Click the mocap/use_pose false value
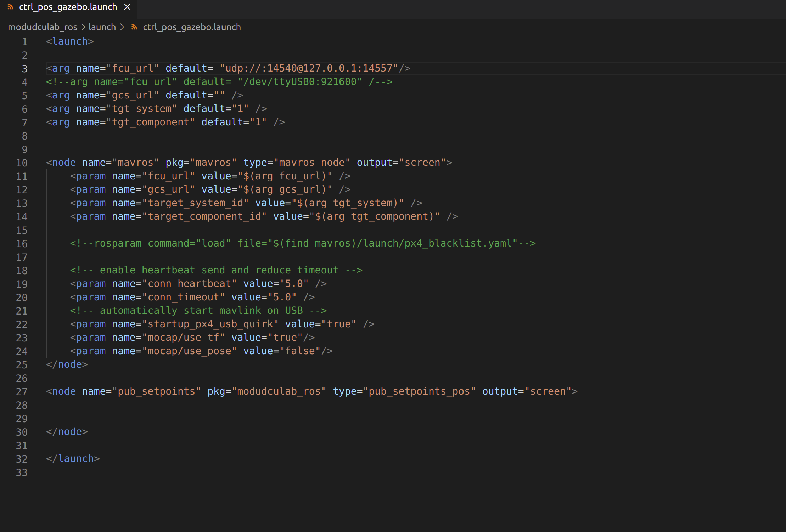Screen dimensions: 786x532 coord(300,351)
